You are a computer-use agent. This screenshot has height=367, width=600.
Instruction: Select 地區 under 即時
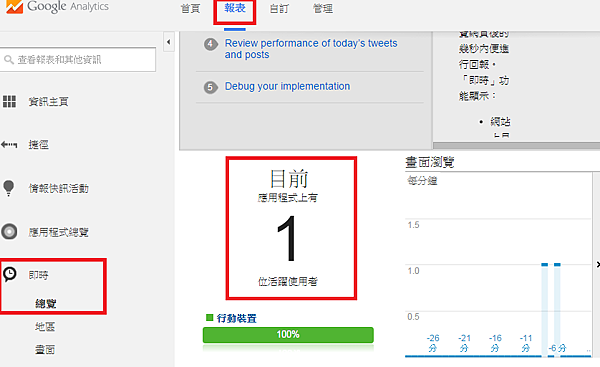coord(45,326)
